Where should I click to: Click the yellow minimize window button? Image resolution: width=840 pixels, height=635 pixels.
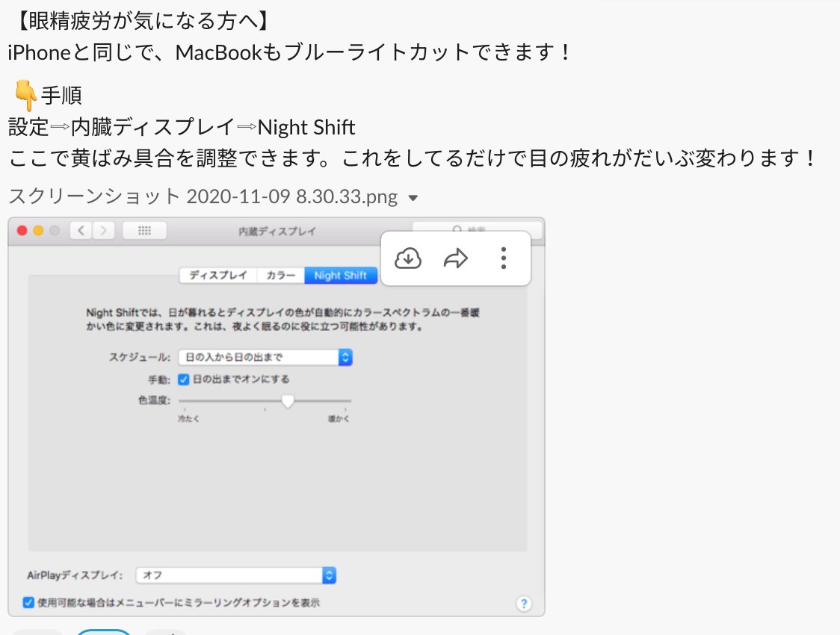coord(38,231)
